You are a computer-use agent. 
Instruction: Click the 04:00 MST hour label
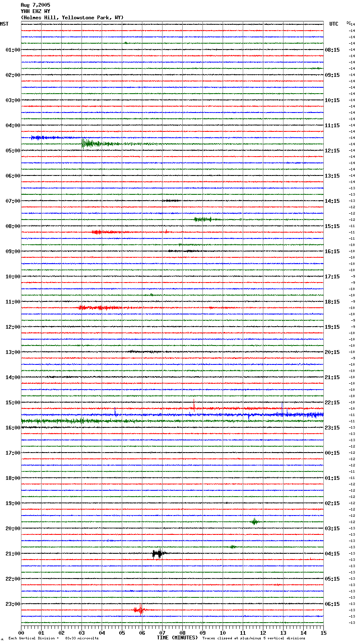click(x=13, y=126)
